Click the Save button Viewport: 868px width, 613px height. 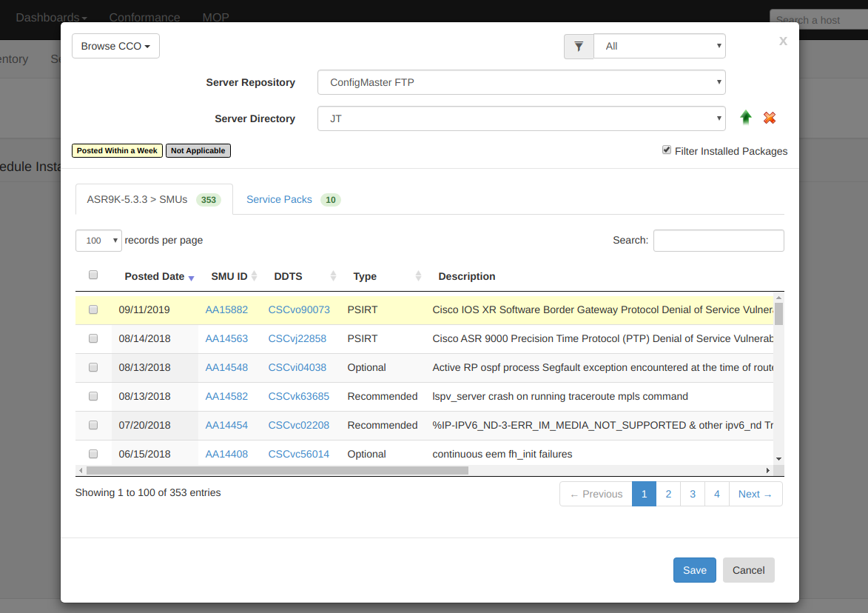(x=695, y=570)
